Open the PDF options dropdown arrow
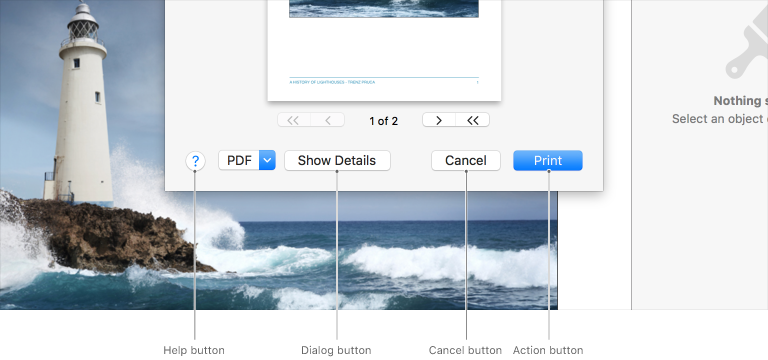 click(x=267, y=161)
